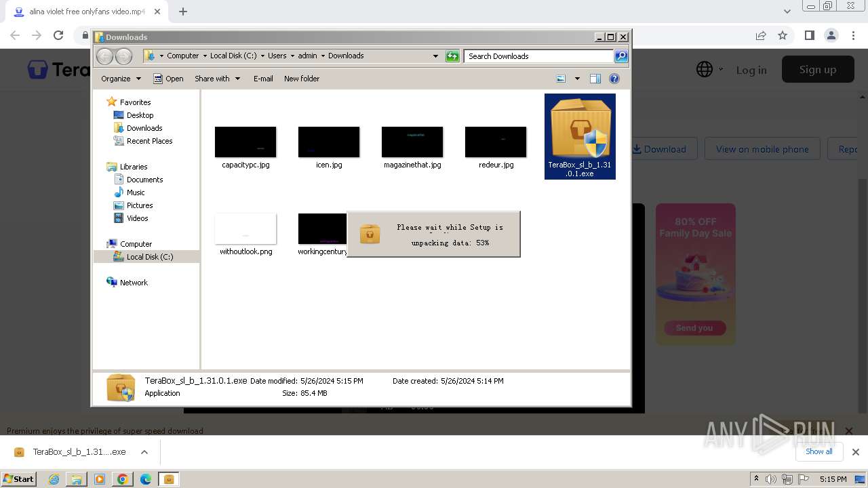Screen dimensions: 868x488
Task: Click the volume speaker tray icon
Action: (771, 479)
